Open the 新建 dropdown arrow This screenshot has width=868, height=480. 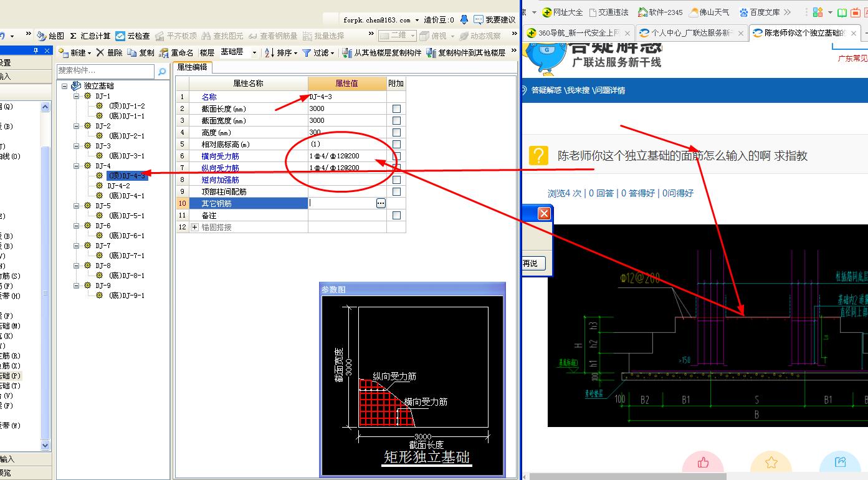pos(90,54)
